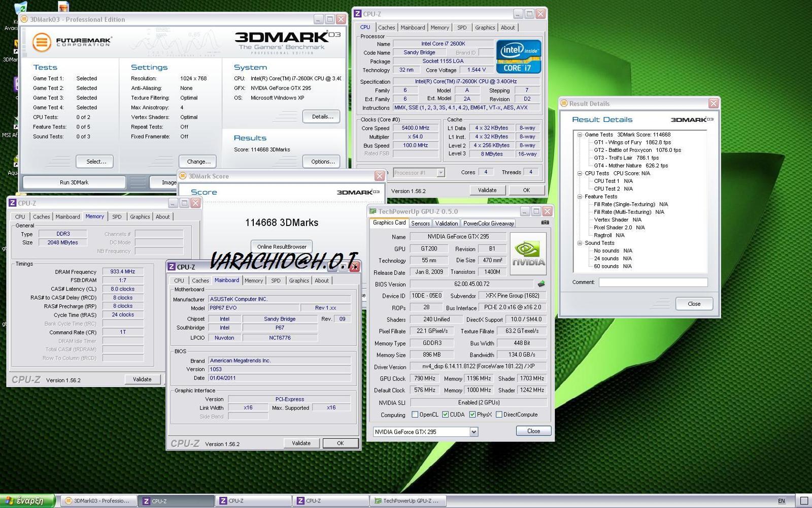Switch to the 3DMark03 taskbar button

click(98, 501)
